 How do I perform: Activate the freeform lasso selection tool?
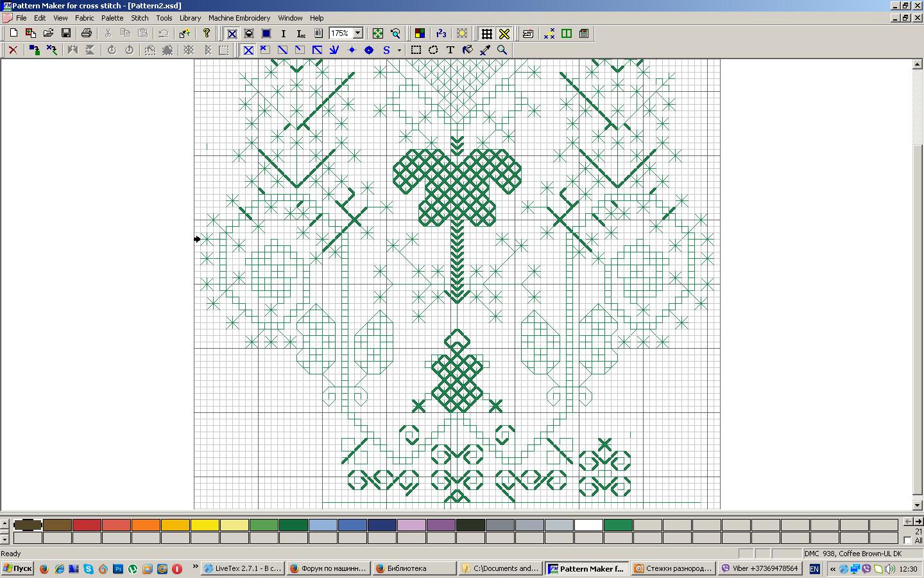[x=433, y=50]
